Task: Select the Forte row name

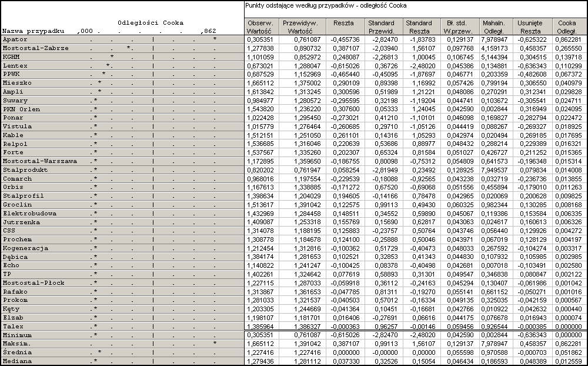Action: pos(13,152)
